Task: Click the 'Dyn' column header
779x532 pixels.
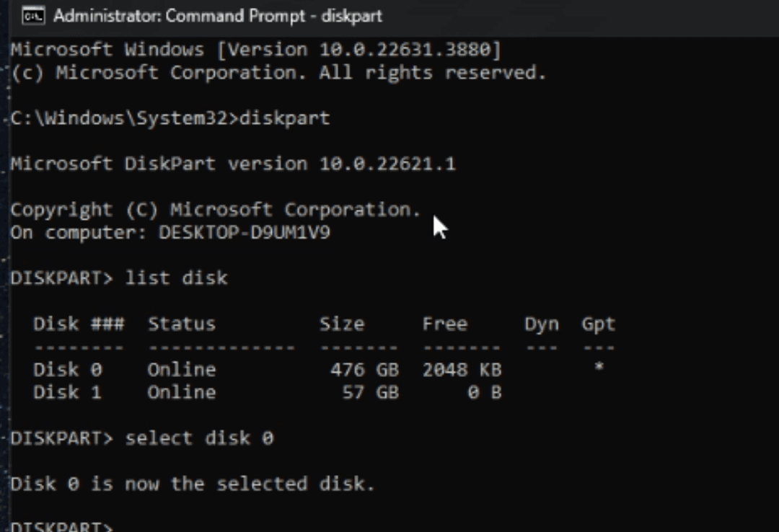Action: click(x=542, y=324)
